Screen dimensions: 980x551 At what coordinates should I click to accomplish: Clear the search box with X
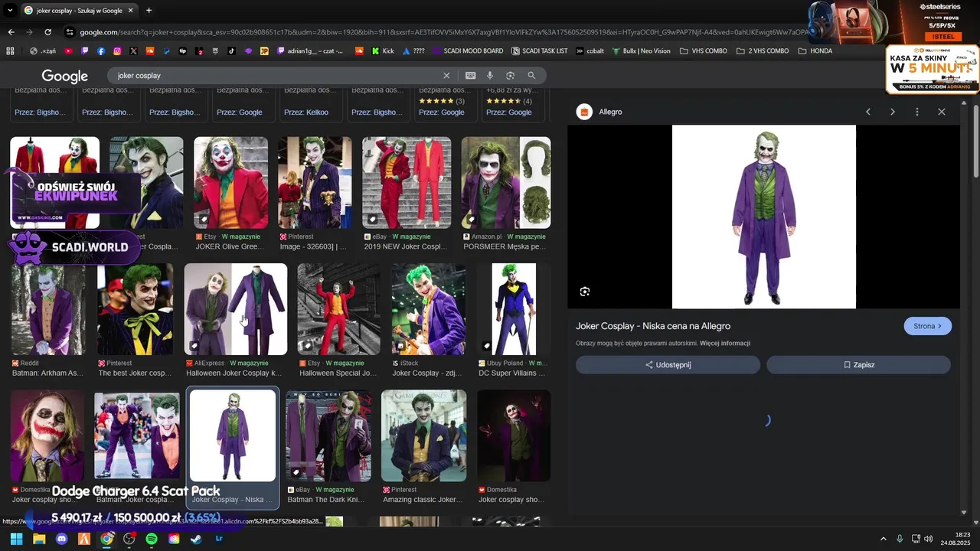click(446, 76)
